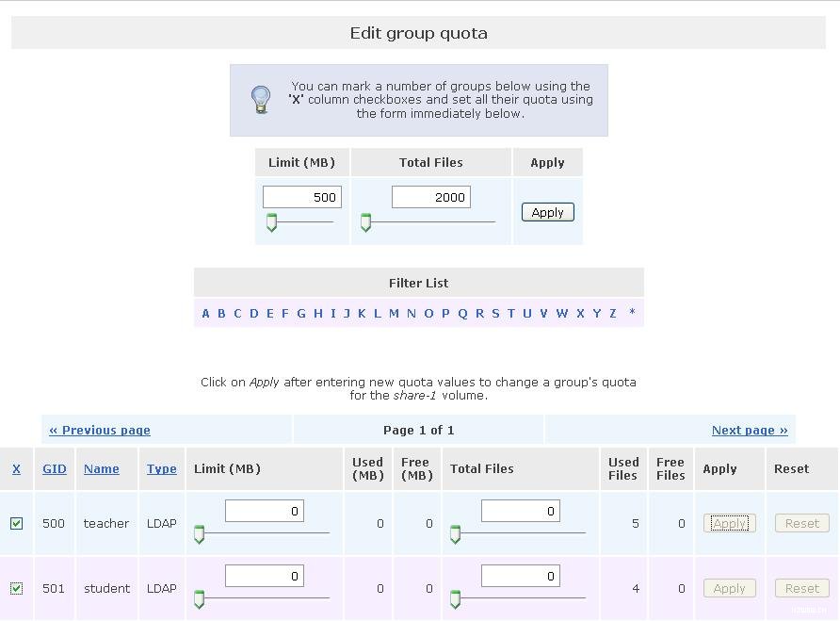Click the 'Edit group quota' heading

[x=418, y=33]
